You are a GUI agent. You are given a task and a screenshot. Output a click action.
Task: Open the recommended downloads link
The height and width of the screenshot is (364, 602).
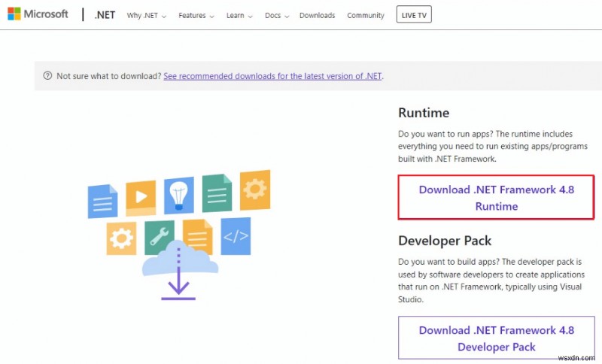tap(272, 76)
